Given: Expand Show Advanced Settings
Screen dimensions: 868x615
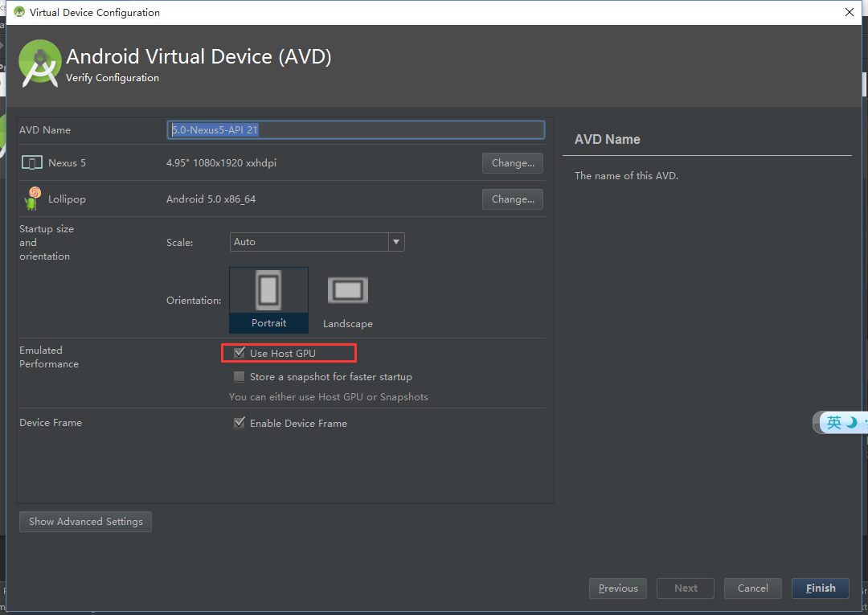Looking at the screenshot, I should coord(85,522).
